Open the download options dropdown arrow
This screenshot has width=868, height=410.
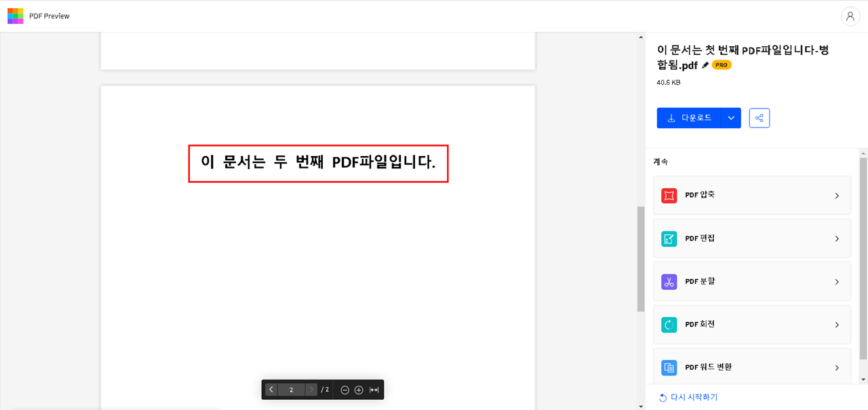click(x=731, y=118)
